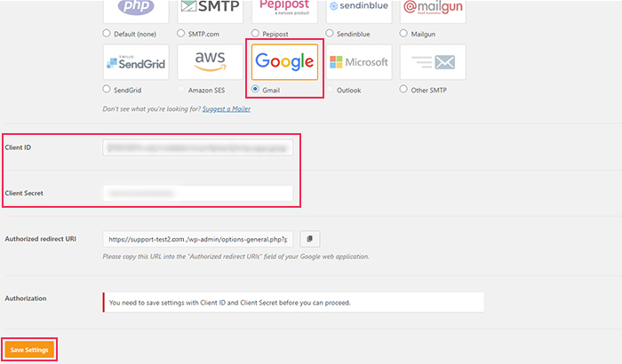622x364 pixels.
Task: Select the Google Gmail mailer logo
Action: click(x=284, y=62)
